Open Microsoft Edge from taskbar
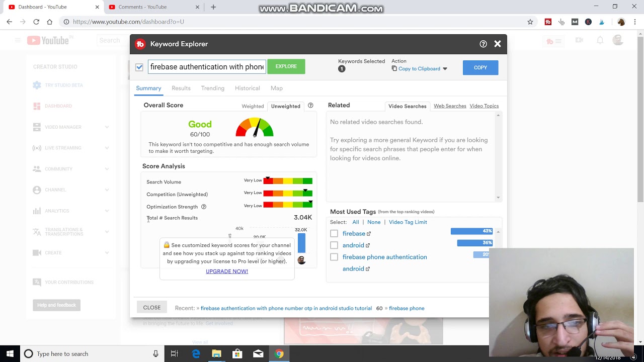This screenshot has width=644, height=362. (196, 353)
